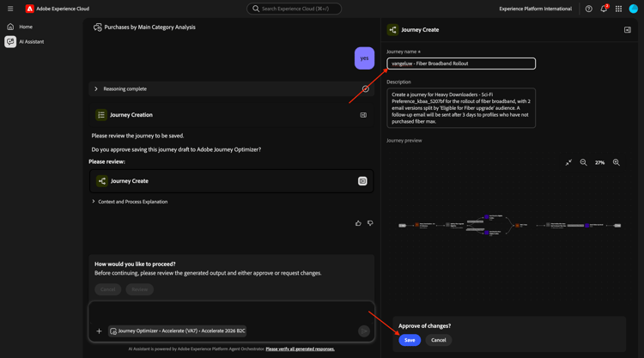Click the yes message bubble
Viewport: 644px width, 358px height.
point(364,58)
